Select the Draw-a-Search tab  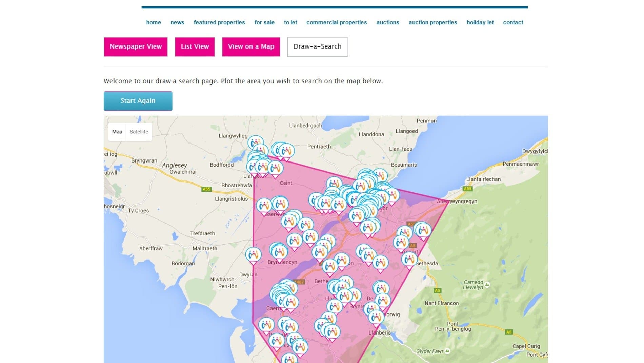point(317,46)
